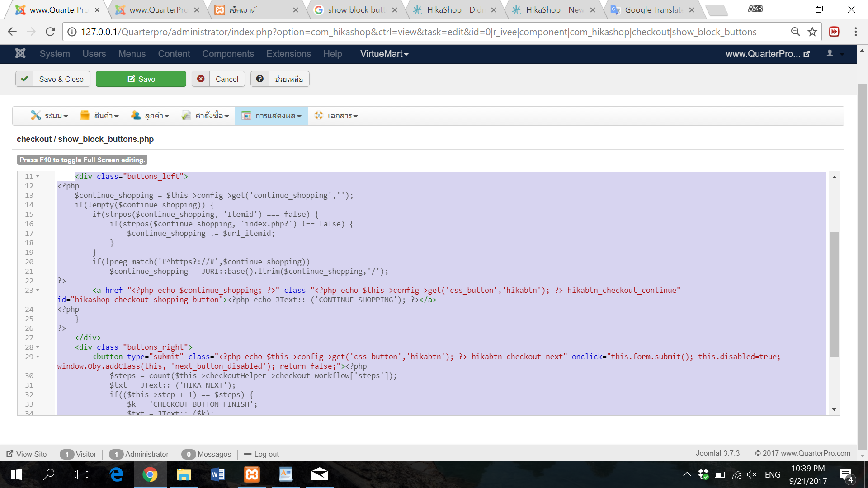Image resolution: width=868 pixels, height=488 pixels.
Task: Bookmark page with the star icon
Action: (x=812, y=32)
